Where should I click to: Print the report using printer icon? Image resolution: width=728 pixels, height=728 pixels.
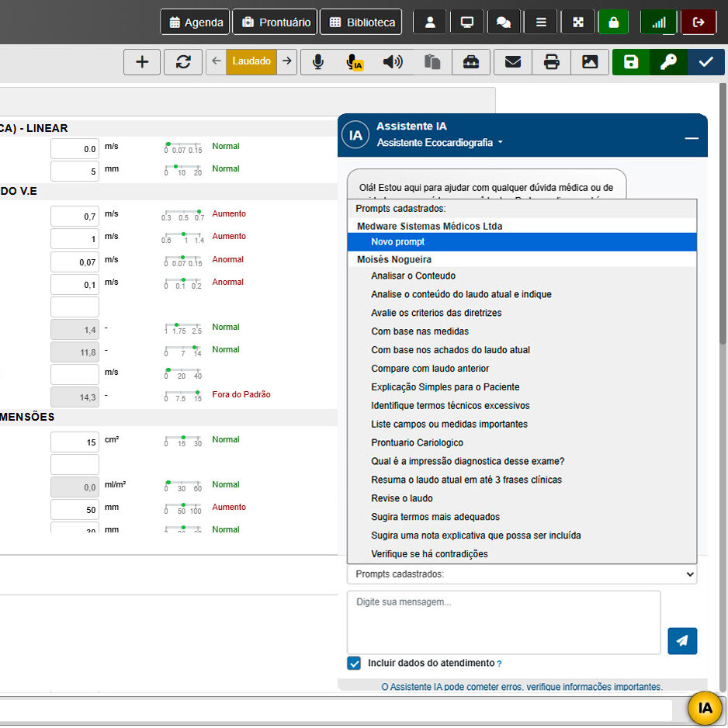tap(551, 62)
